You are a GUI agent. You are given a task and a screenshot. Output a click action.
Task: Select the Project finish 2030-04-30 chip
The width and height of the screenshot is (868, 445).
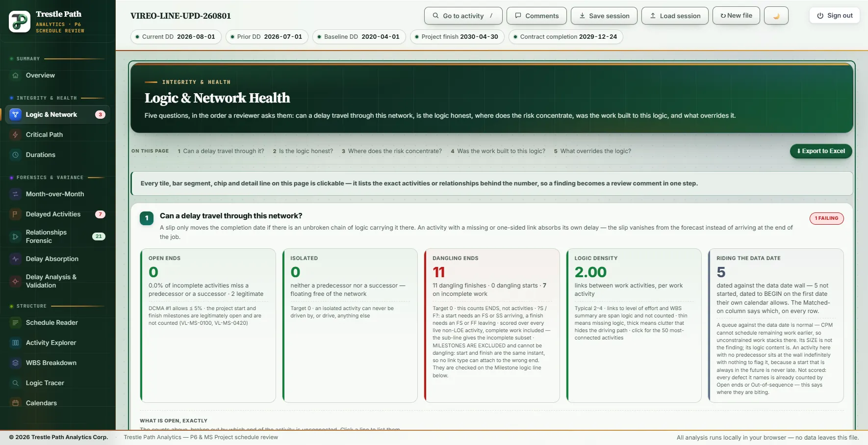click(x=457, y=37)
